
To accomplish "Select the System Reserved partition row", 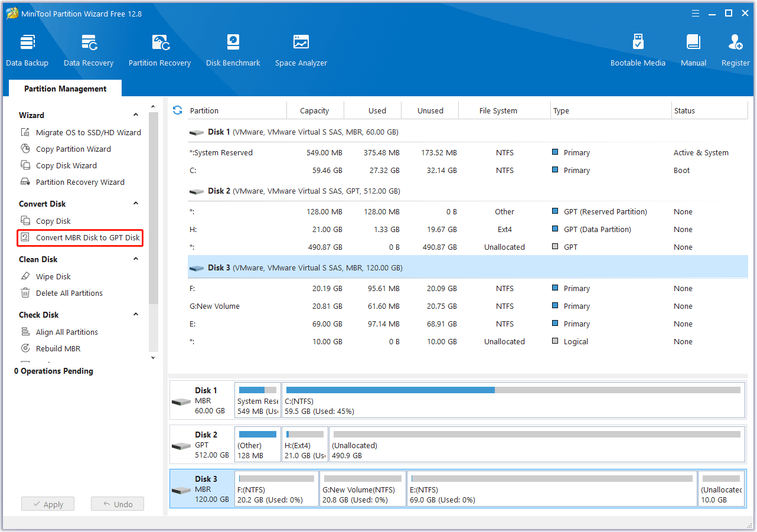I will [468, 152].
